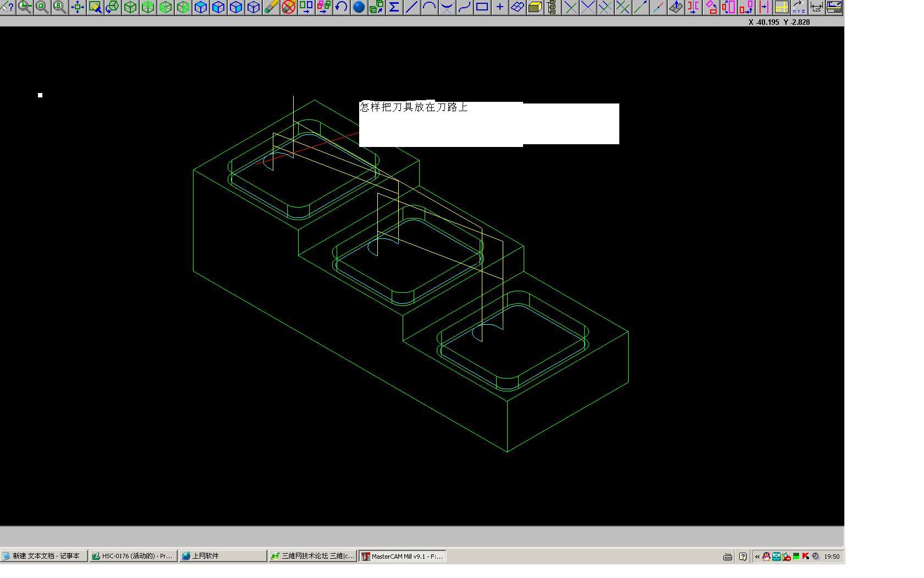Click MasterCAM Mill v9.1 taskbar button
The height and width of the screenshot is (578, 924).
coord(403,556)
